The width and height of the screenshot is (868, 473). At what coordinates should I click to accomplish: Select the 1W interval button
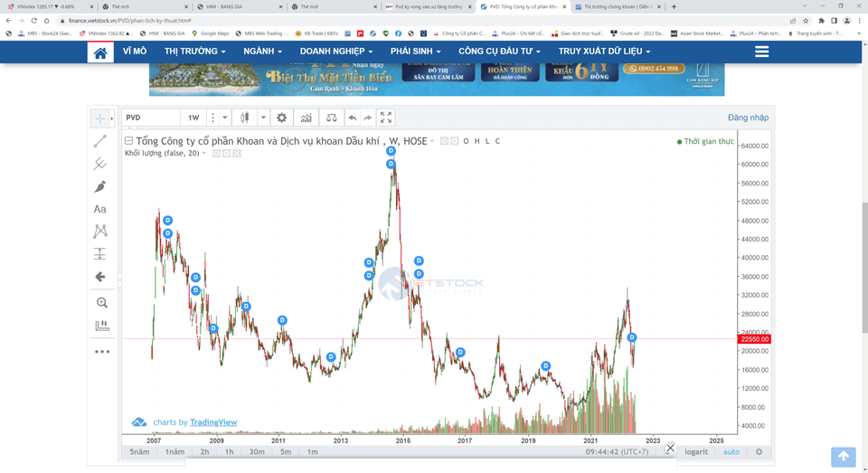pos(193,118)
